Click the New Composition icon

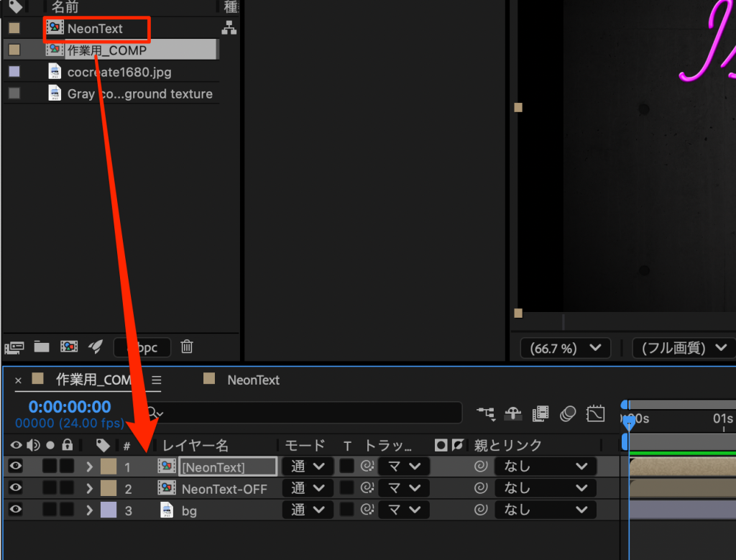[x=69, y=347]
